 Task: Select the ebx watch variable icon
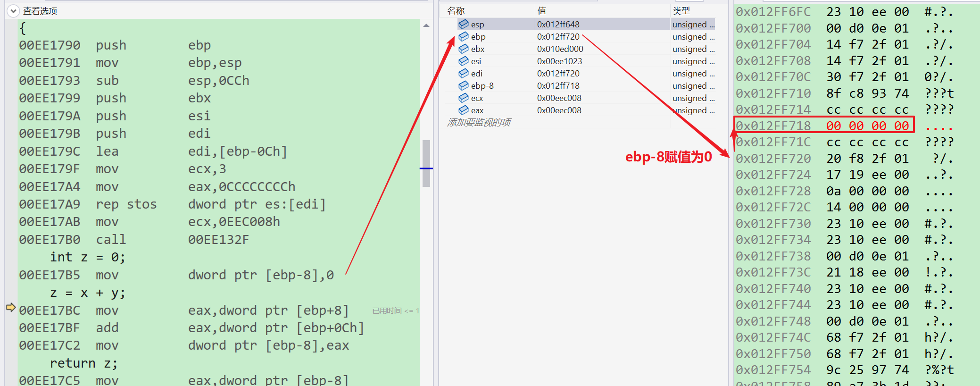(x=464, y=49)
